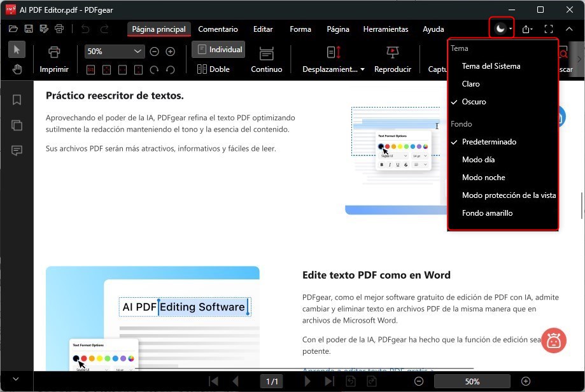The image size is (585, 392).
Task: Toggle Doble page view
Action: [x=213, y=69]
